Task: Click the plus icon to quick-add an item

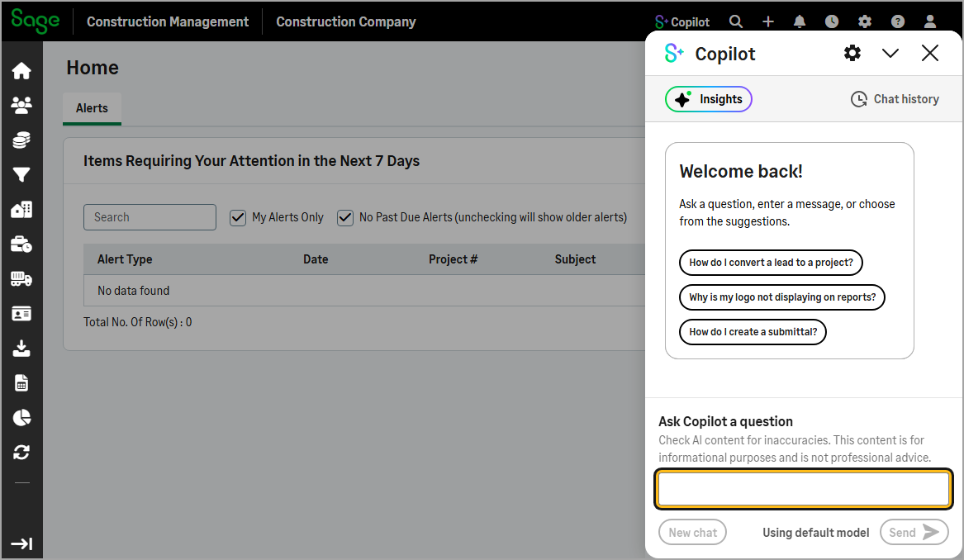Action: [x=767, y=21]
